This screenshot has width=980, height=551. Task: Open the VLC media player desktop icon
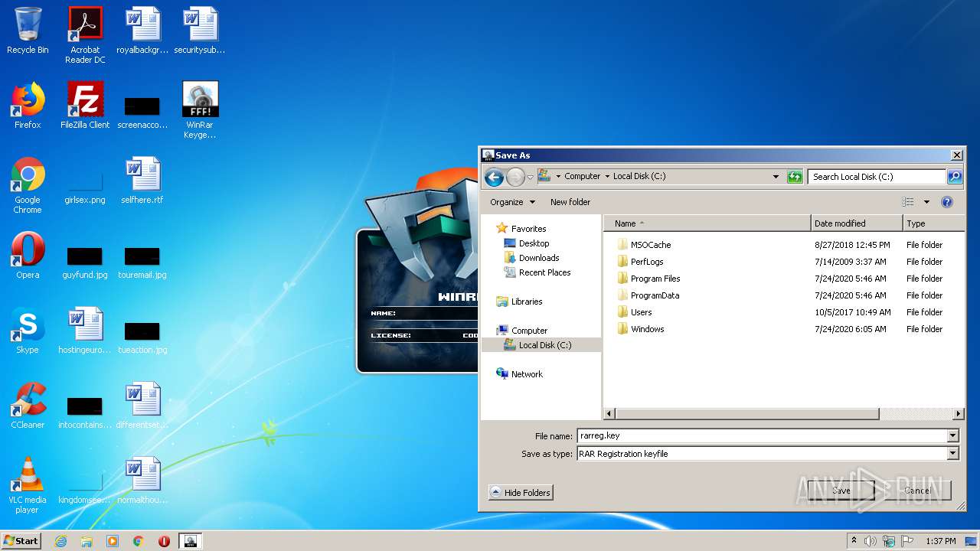(28, 485)
